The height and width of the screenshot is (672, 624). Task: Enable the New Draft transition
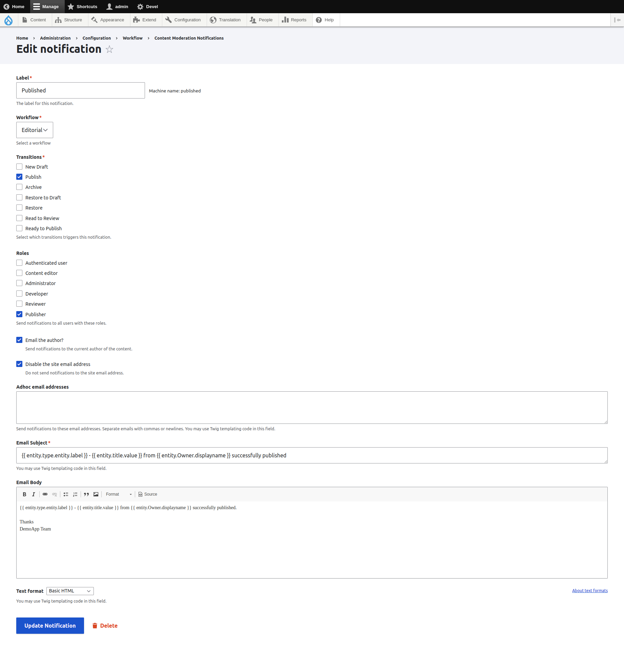pyautogui.click(x=19, y=167)
